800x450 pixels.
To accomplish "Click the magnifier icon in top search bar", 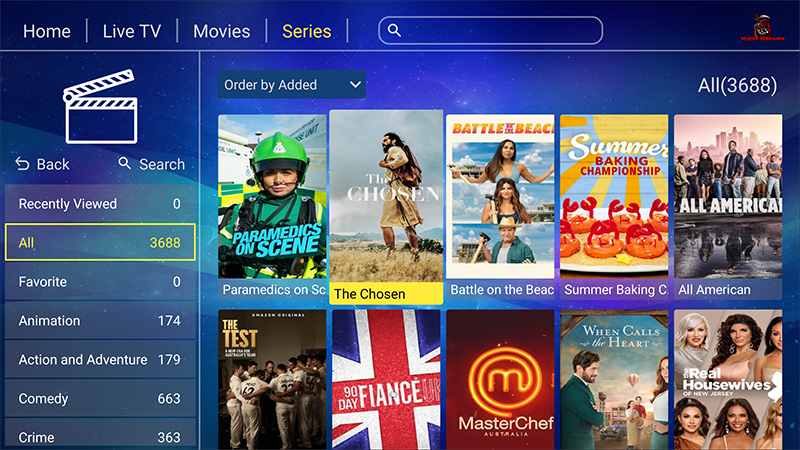I will 394,31.
